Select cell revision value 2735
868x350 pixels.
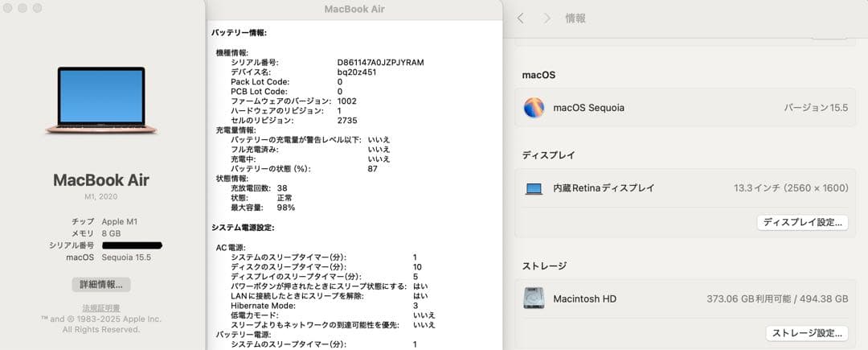click(x=347, y=120)
